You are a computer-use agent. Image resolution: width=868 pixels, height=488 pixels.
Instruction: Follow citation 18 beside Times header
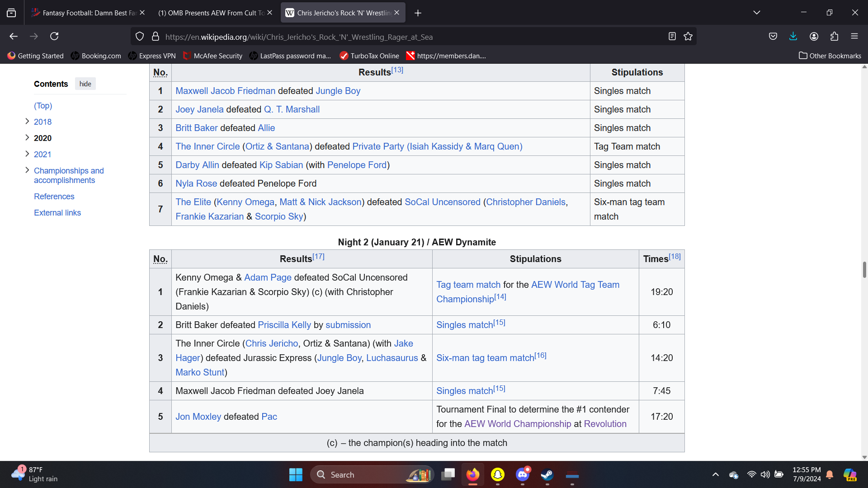click(x=675, y=257)
